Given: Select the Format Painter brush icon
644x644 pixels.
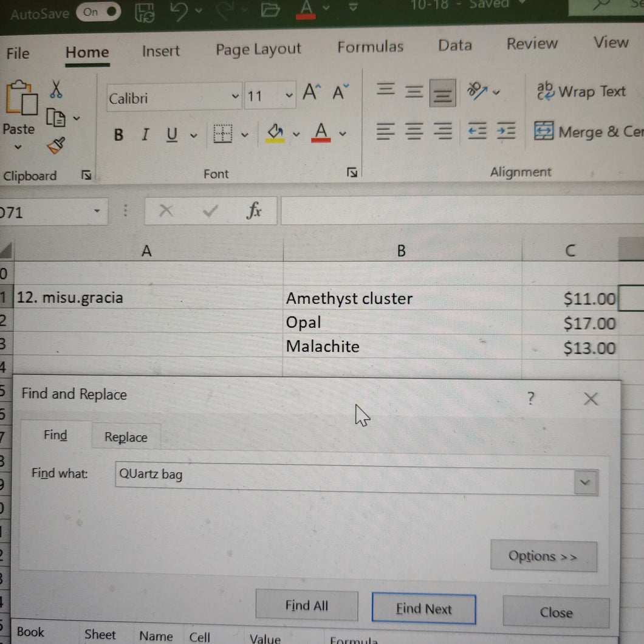Looking at the screenshot, I should (57, 146).
